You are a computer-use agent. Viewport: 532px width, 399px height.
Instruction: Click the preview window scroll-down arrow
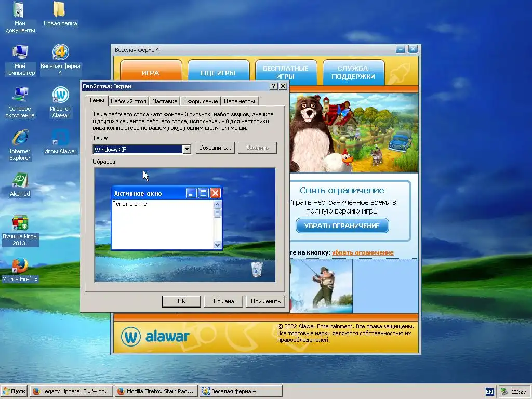(218, 245)
